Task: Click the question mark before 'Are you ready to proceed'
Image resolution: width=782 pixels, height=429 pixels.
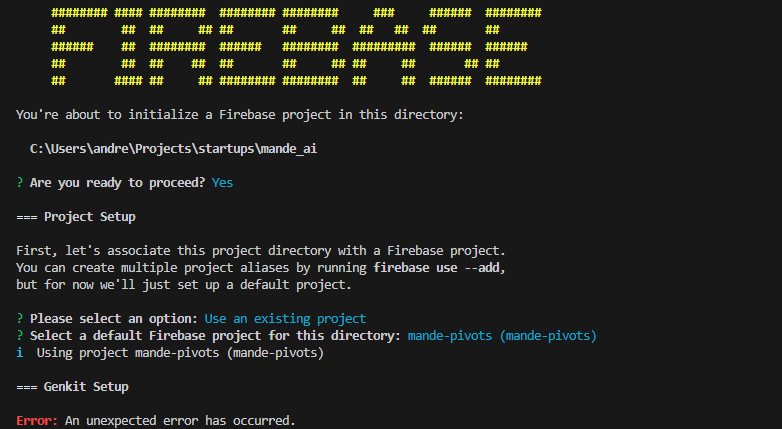Action: tap(20, 183)
